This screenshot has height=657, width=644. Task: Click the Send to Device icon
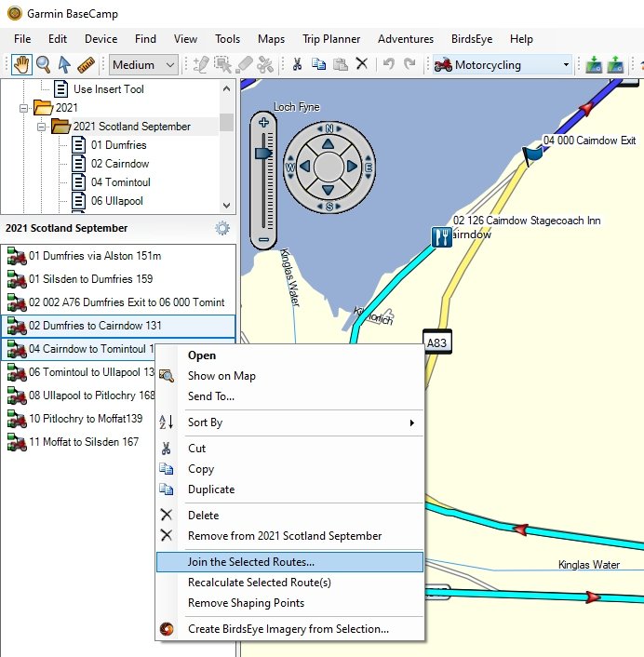(x=594, y=65)
